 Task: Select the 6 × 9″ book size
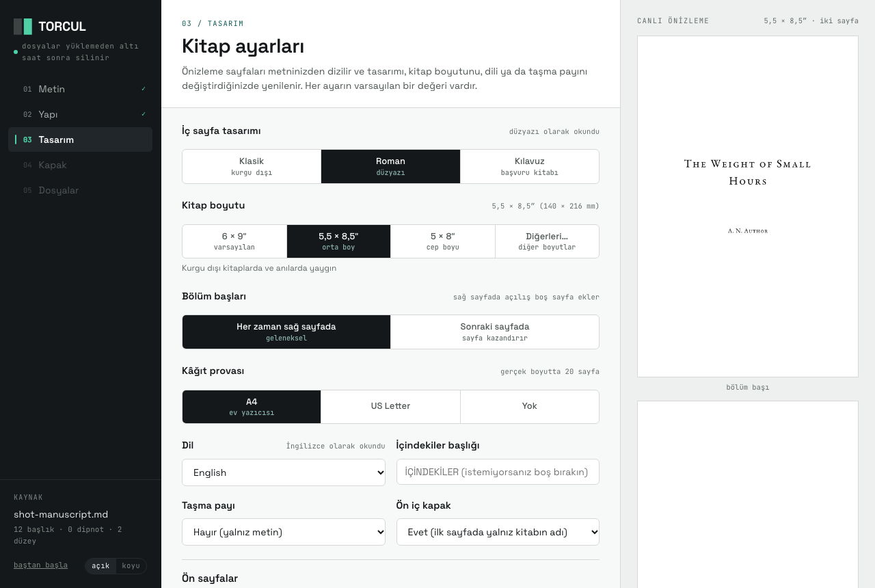(x=234, y=241)
